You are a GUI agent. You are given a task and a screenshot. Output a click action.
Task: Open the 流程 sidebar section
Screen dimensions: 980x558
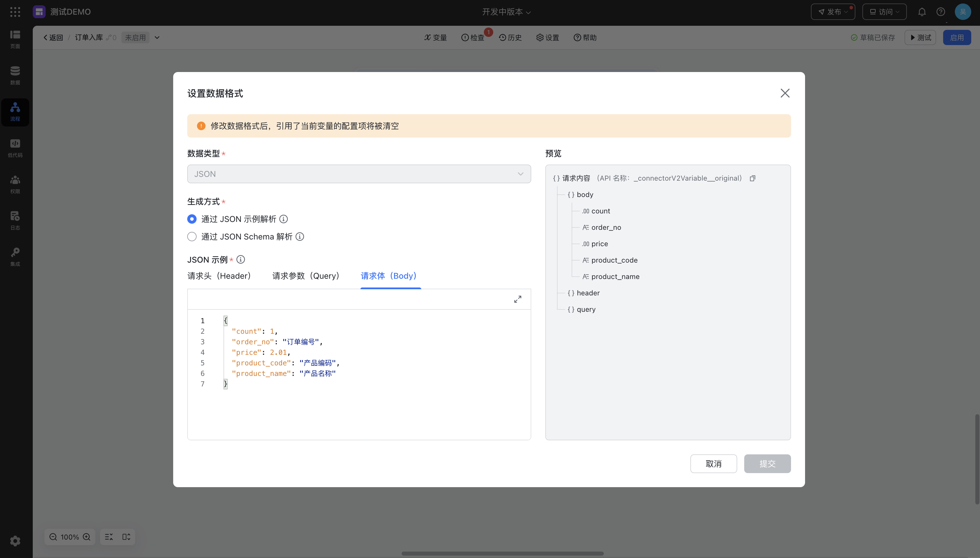15,112
